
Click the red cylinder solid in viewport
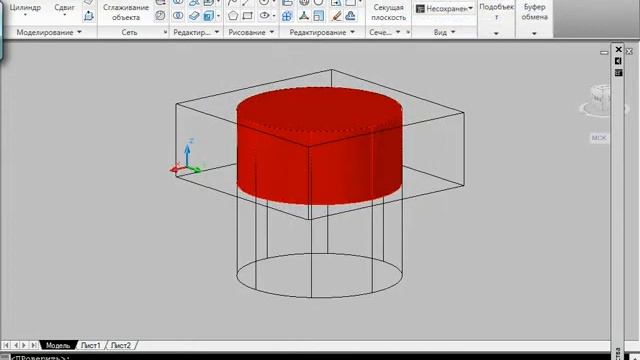click(320, 145)
